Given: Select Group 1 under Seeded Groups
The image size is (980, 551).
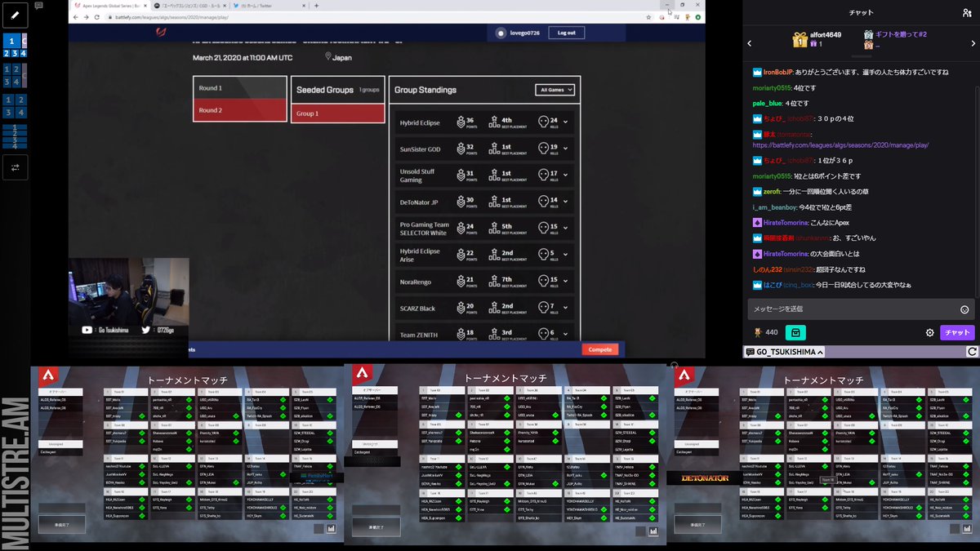Looking at the screenshot, I should (337, 113).
